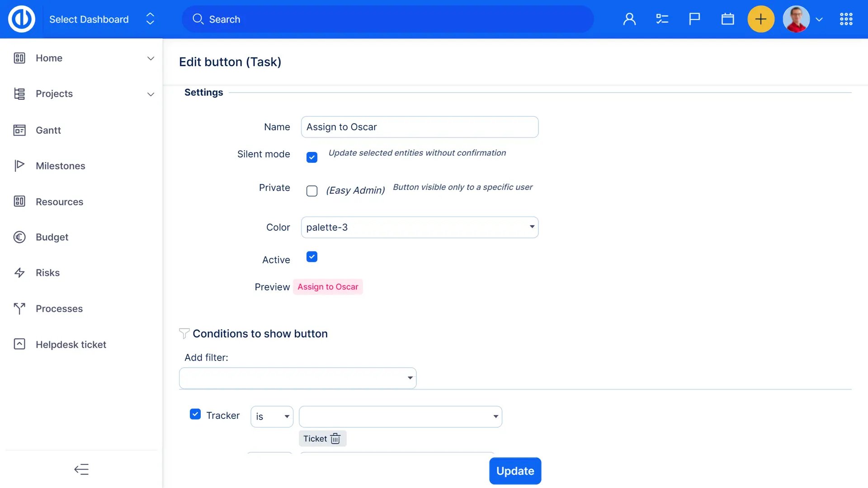
Task: Click into the Name text field
Action: 420,127
